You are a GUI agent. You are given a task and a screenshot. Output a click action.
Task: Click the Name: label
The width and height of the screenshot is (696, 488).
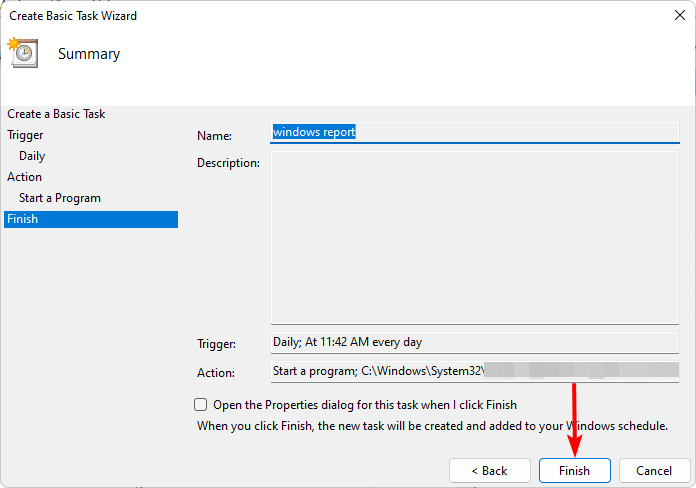click(x=214, y=136)
